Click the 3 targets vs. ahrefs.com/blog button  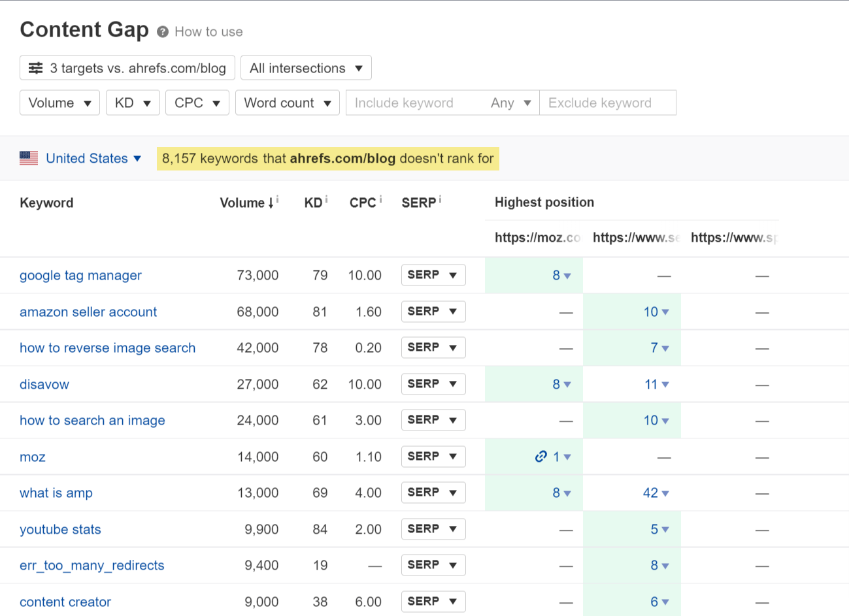tap(127, 67)
